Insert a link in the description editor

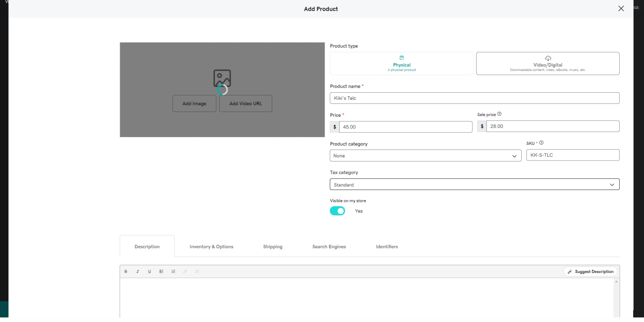click(185, 271)
